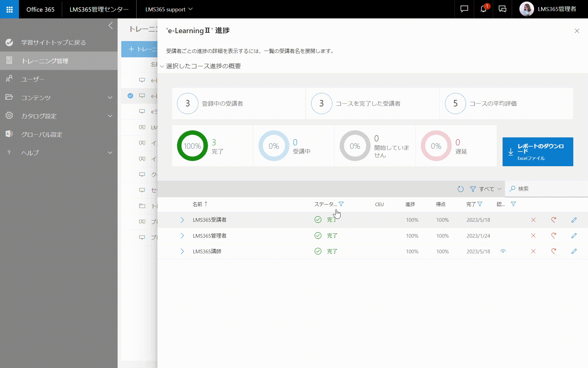Select トレーニング管理 in sidebar
The height and width of the screenshot is (368, 588).
[x=59, y=61]
